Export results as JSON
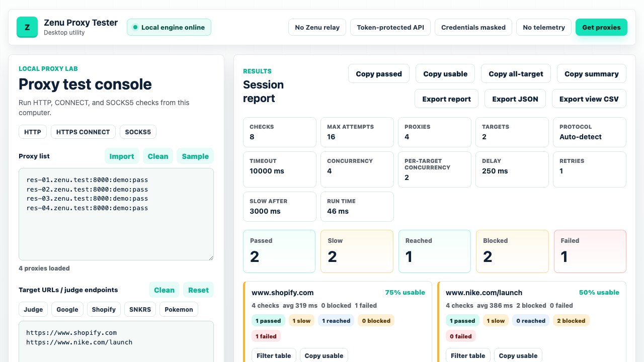This screenshot has width=644, height=362. pyautogui.click(x=515, y=99)
